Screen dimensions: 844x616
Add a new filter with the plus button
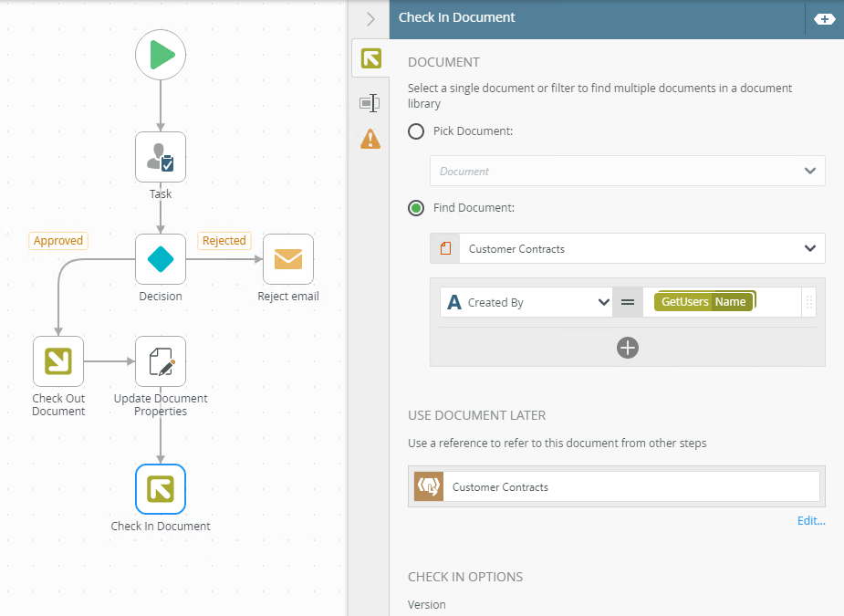point(628,348)
